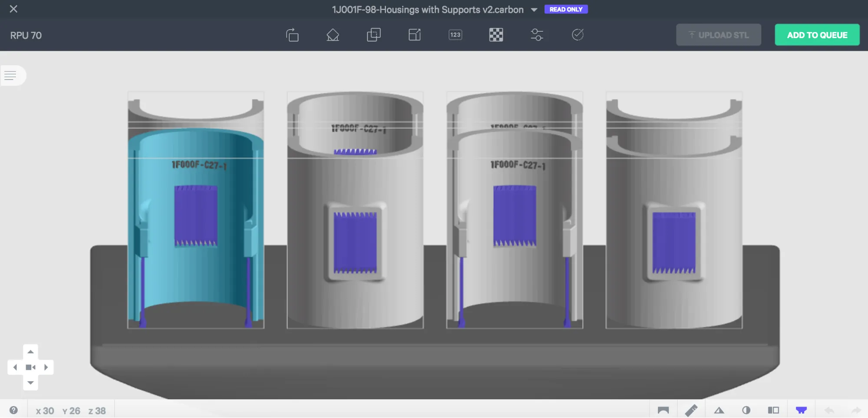Click the UPLOAD STL button
This screenshot has height=418, width=868.
coord(718,35)
